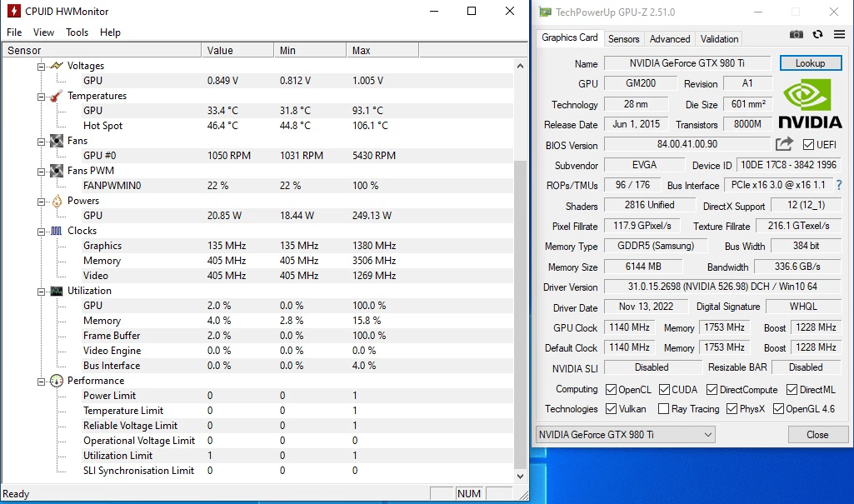854x504 pixels.
Task: Click the Powers flame icon
Action: click(x=57, y=201)
